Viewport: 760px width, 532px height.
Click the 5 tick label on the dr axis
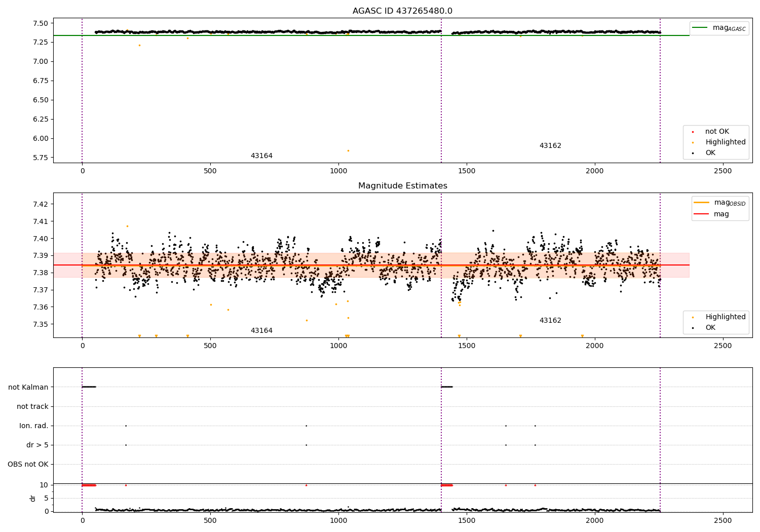(x=46, y=499)
